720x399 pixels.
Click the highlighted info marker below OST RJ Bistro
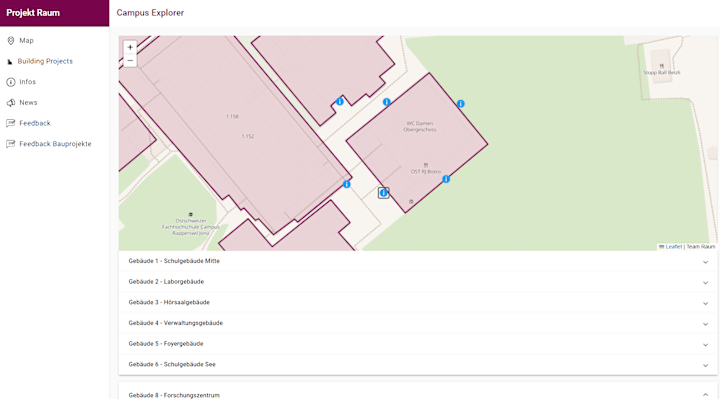(x=384, y=193)
